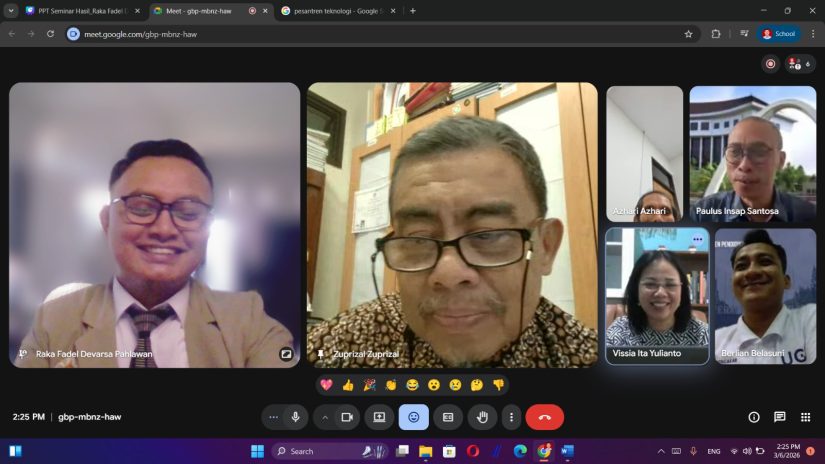Click the School profile button
Screen dimensions: 825x464
click(779, 33)
